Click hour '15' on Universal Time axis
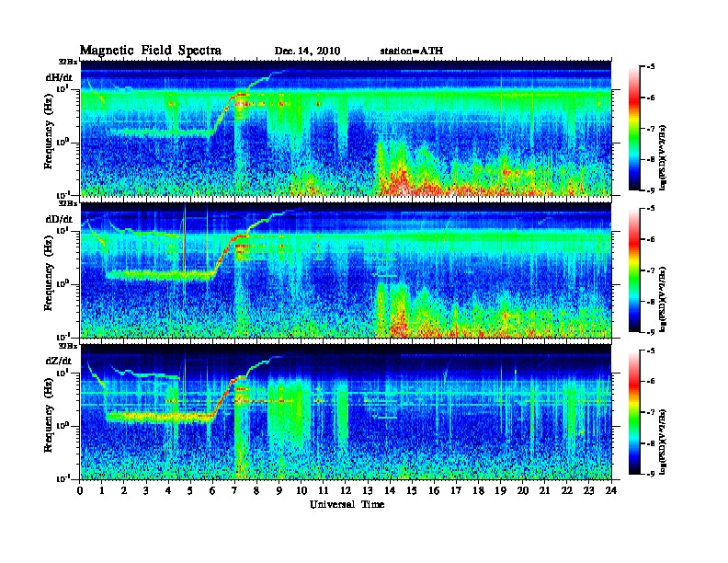 412,490
